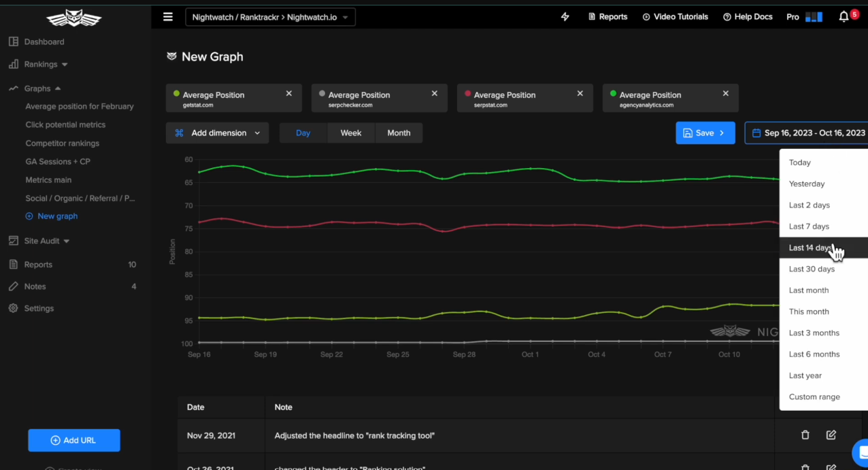
Task: Open the Notes pencil icon
Action: coord(12,286)
